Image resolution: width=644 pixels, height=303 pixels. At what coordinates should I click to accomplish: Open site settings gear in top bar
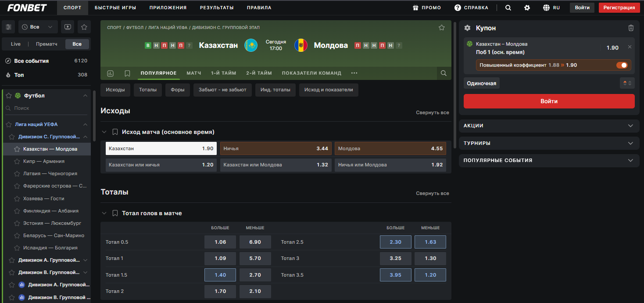point(527,7)
